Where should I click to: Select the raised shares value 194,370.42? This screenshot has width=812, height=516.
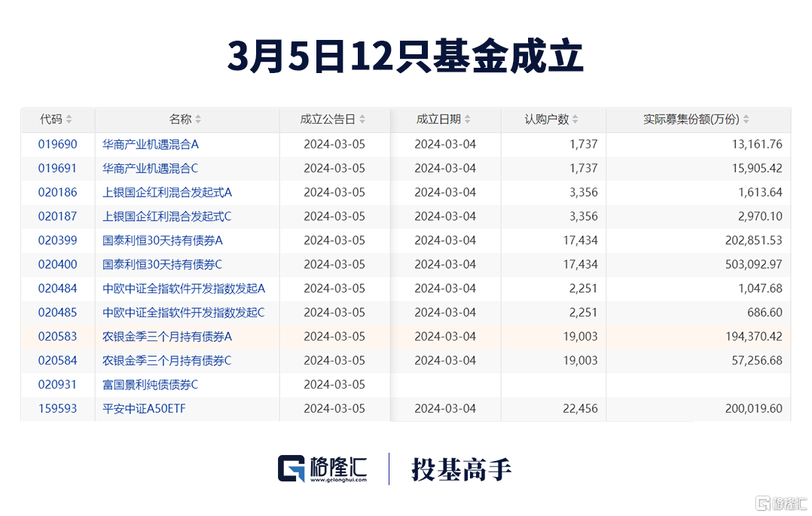tap(753, 337)
